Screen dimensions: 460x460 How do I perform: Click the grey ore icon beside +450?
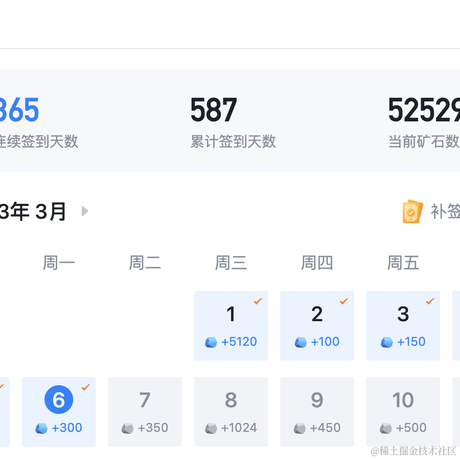click(x=300, y=428)
